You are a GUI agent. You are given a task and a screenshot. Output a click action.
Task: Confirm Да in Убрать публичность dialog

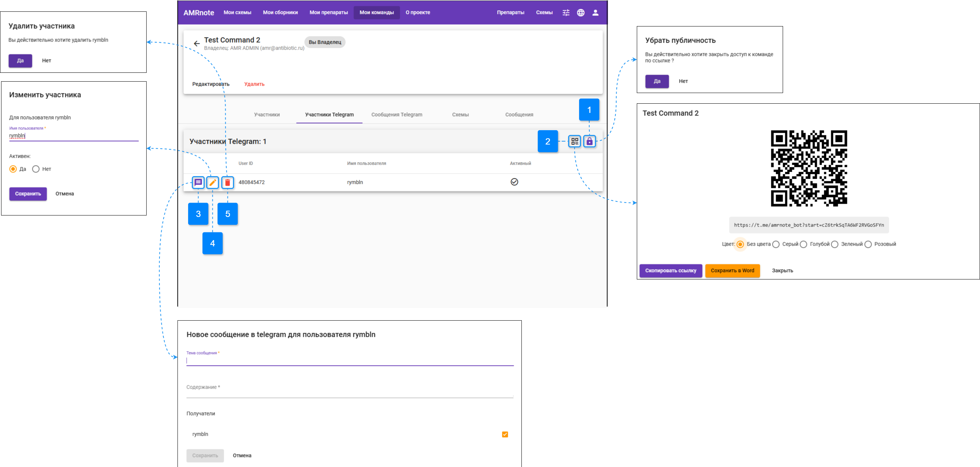(x=657, y=81)
